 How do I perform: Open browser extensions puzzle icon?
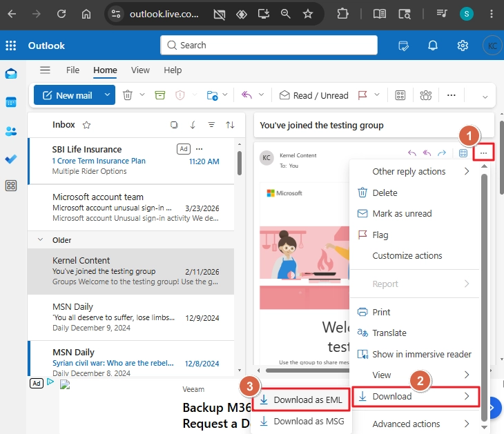click(x=342, y=14)
